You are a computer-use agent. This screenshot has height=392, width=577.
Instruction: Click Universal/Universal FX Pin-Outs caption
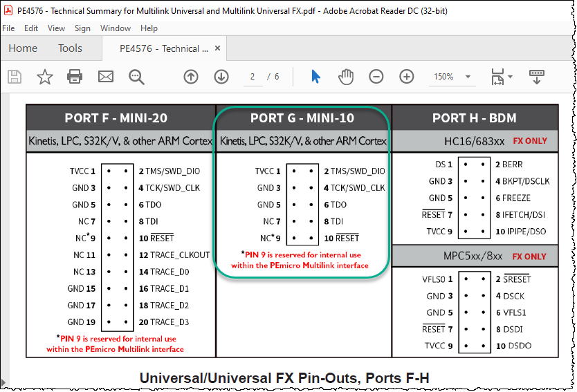coord(284,378)
